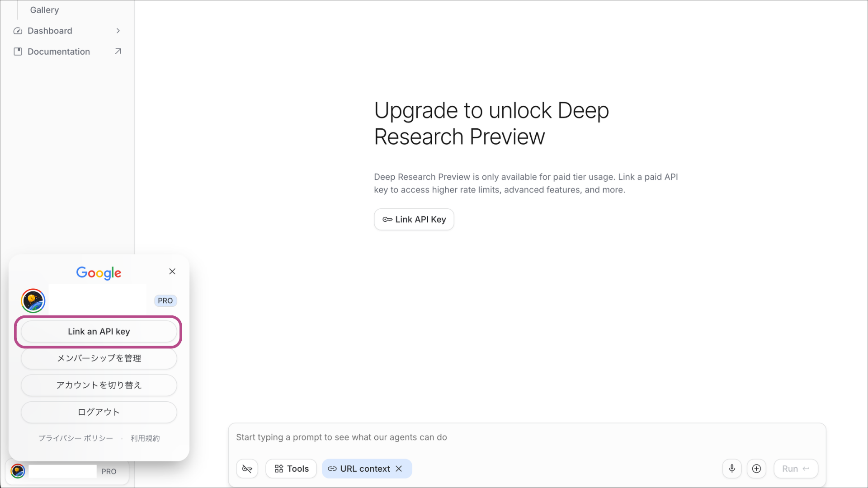Screen dimensions: 868x488
Task: Click the Run button
Action: [x=796, y=469]
